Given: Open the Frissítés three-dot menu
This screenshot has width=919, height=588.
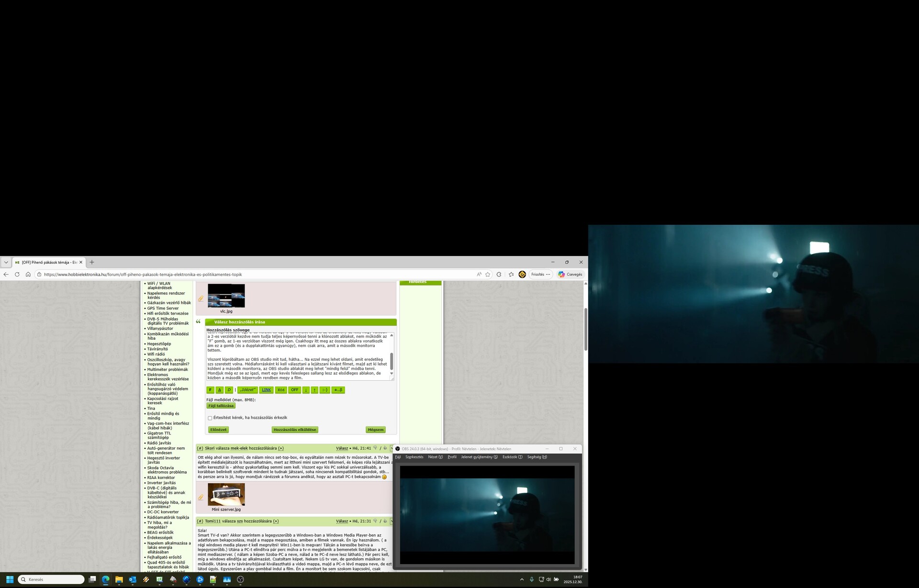Looking at the screenshot, I should coord(548,275).
